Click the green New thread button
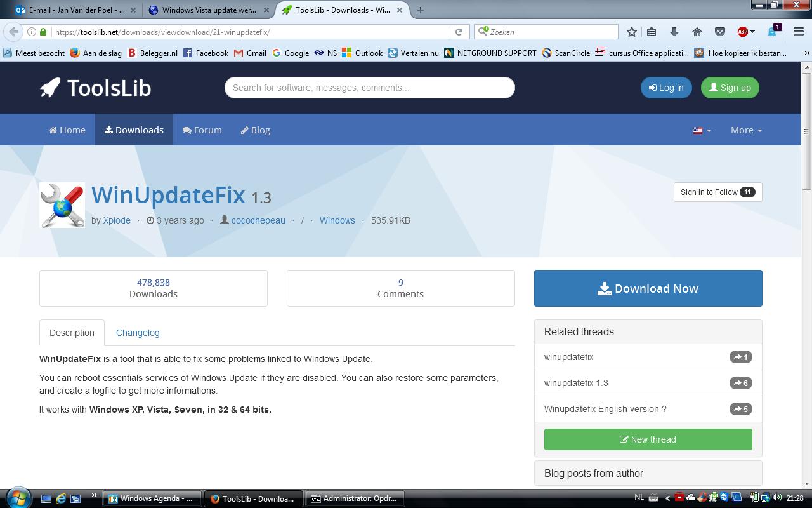The width and height of the screenshot is (812, 508). pos(648,439)
